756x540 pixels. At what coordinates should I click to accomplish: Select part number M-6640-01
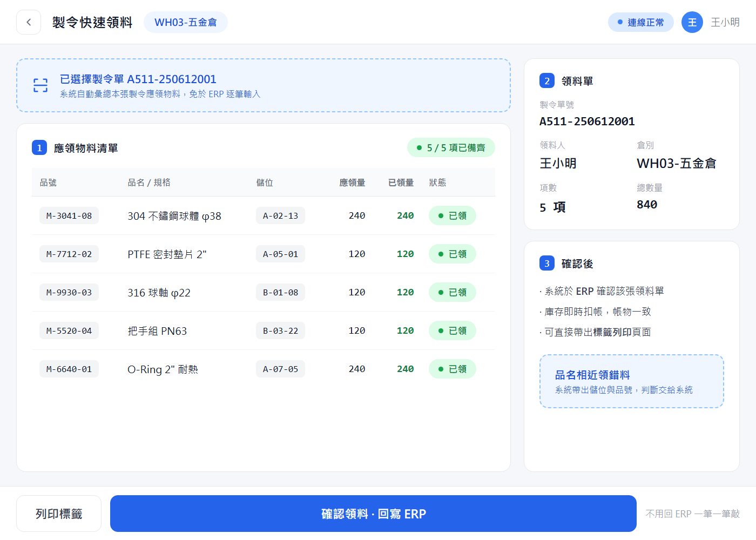coord(69,369)
